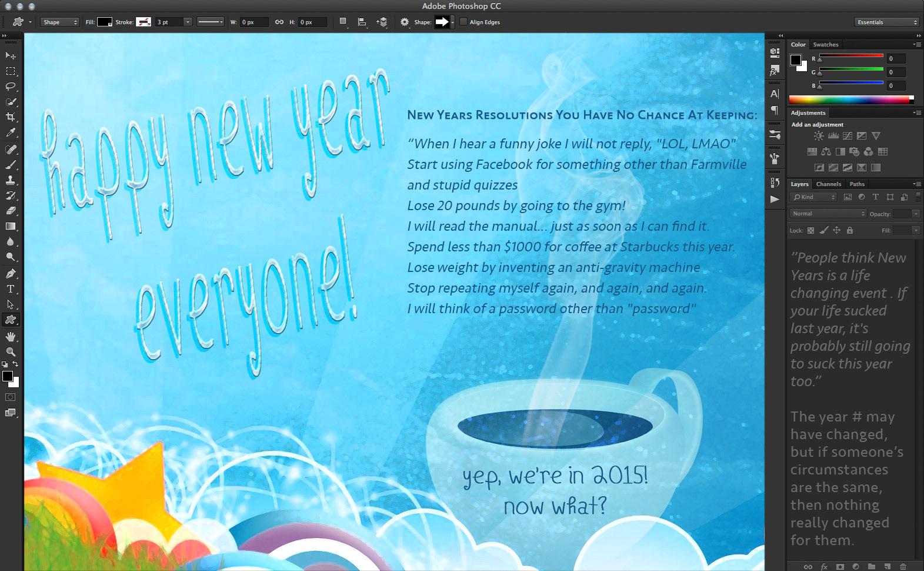
Task: Open the Styles fx panel icon
Action: click(x=775, y=71)
